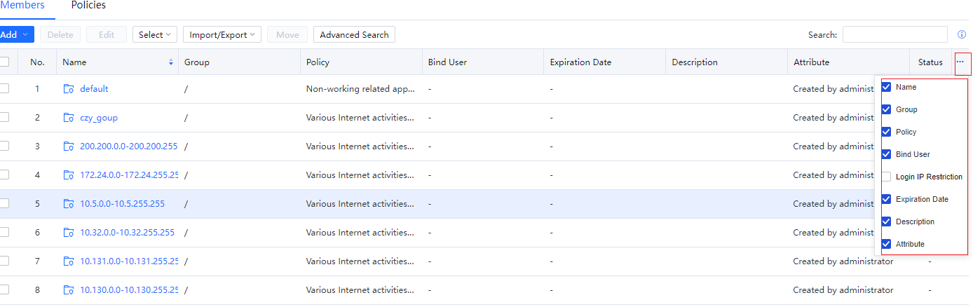
Task: Uncheck the Expiration Date column option
Action: 887,199
